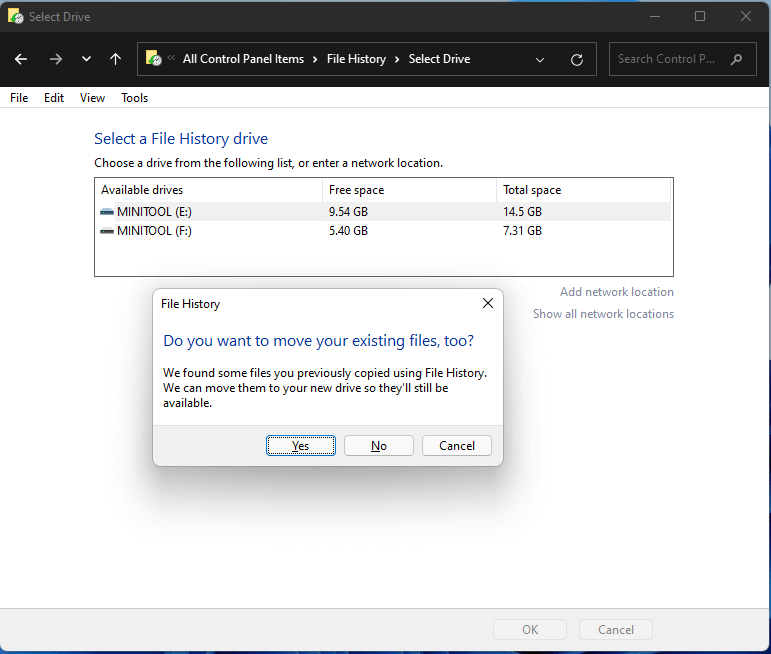
Task: Click the MINITOOL (F:) drive icon
Action: click(x=107, y=231)
